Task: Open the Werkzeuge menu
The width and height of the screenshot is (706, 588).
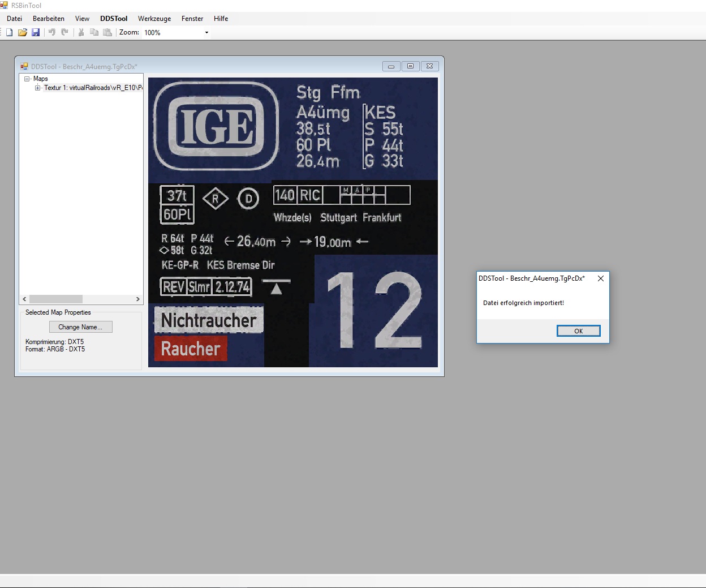Action: (154, 19)
